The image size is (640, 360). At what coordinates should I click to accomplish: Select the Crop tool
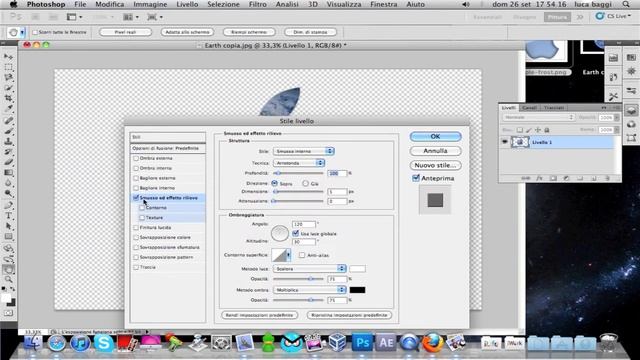(8, 98)
